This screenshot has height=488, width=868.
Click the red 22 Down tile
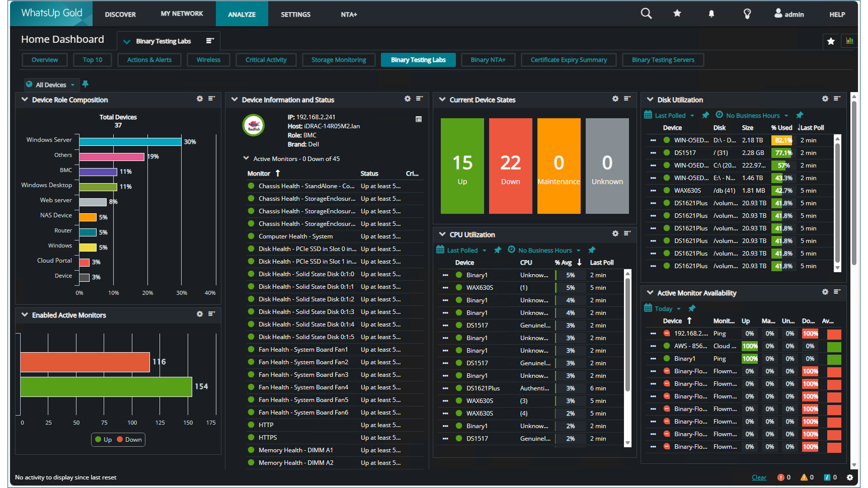pos(510,166)
